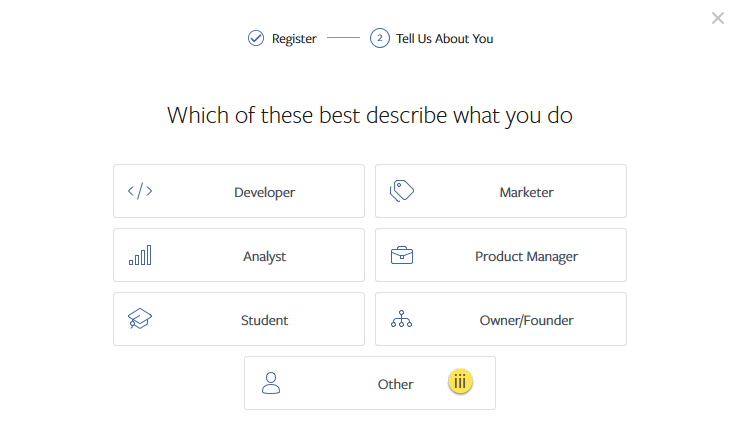
Task: Select the Student role label
Action: pos(264,320)
